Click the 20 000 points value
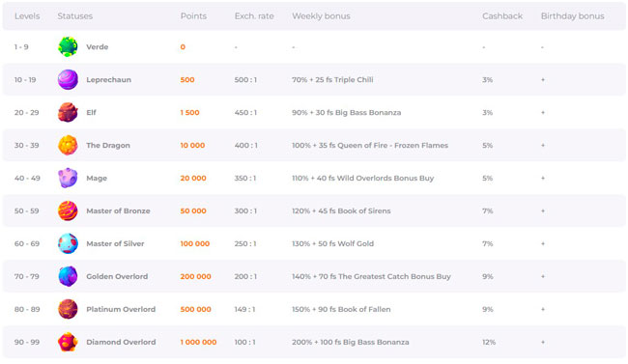The width and height of the screenshot is (628, 364). [x=193, y=179]
